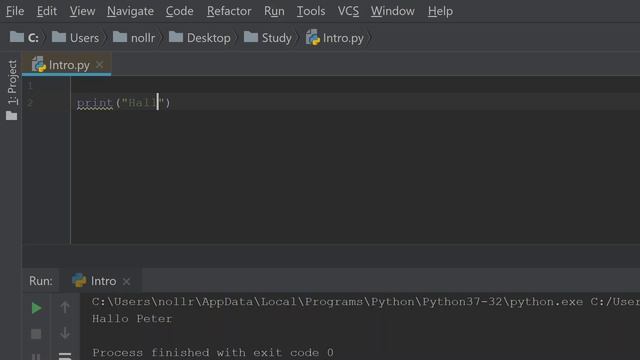Click Process finished with exit code 0

click(213, 352)
